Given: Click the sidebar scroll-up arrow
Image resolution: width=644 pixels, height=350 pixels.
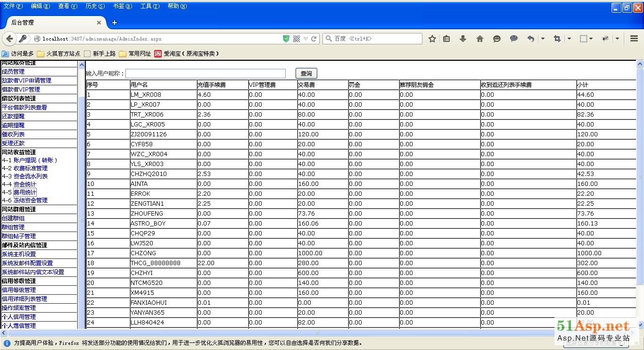Looking at the screenshot, I should coord(82,65).
